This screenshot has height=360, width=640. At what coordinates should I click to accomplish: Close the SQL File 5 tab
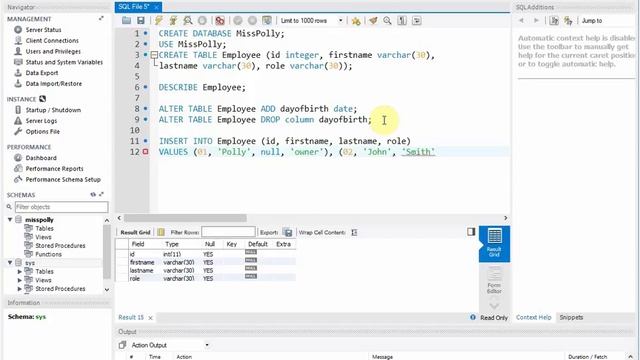[156, 7]
